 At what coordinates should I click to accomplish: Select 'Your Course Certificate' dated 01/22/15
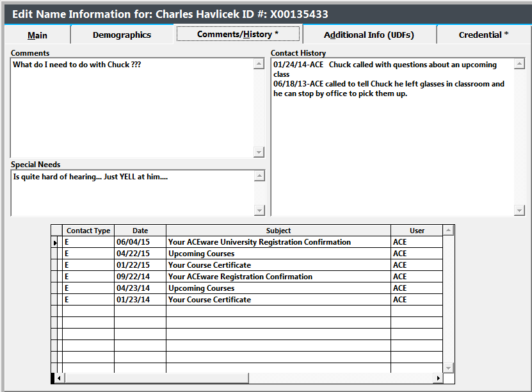278,265
